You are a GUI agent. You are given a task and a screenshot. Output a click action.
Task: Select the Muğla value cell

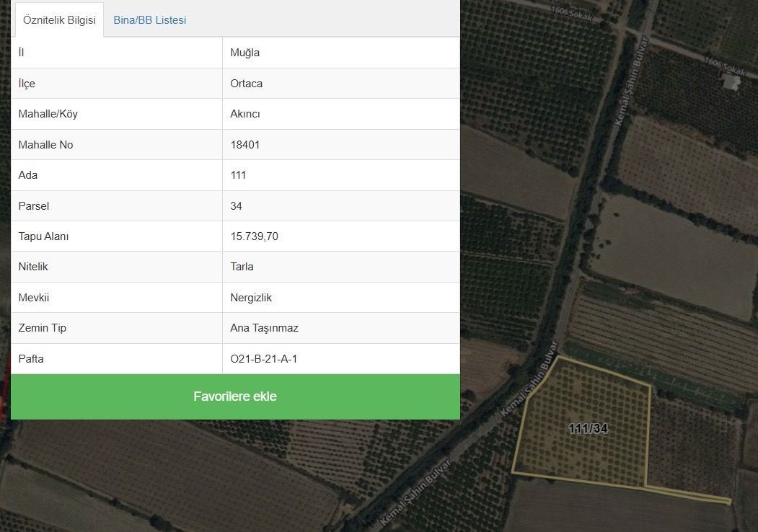(341, 53)
